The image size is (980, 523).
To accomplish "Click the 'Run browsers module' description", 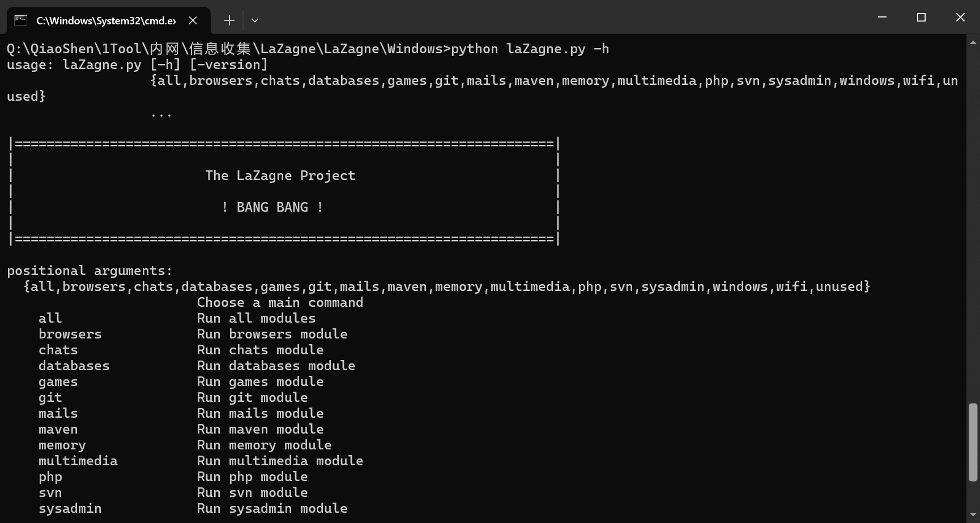I will tap(272, 334).
